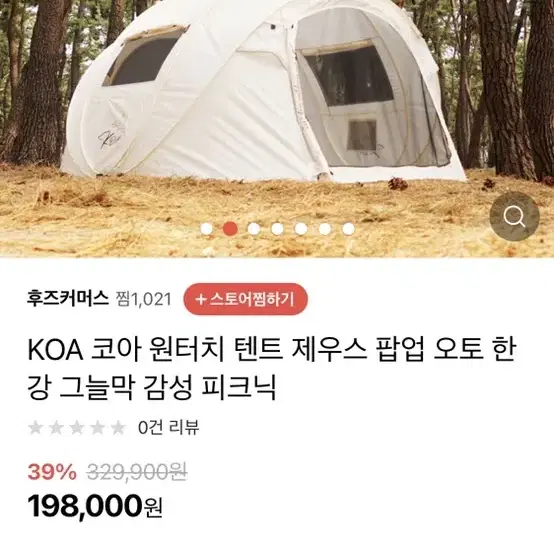
Task: Click the 39% discount label
Action: point(52,472)
